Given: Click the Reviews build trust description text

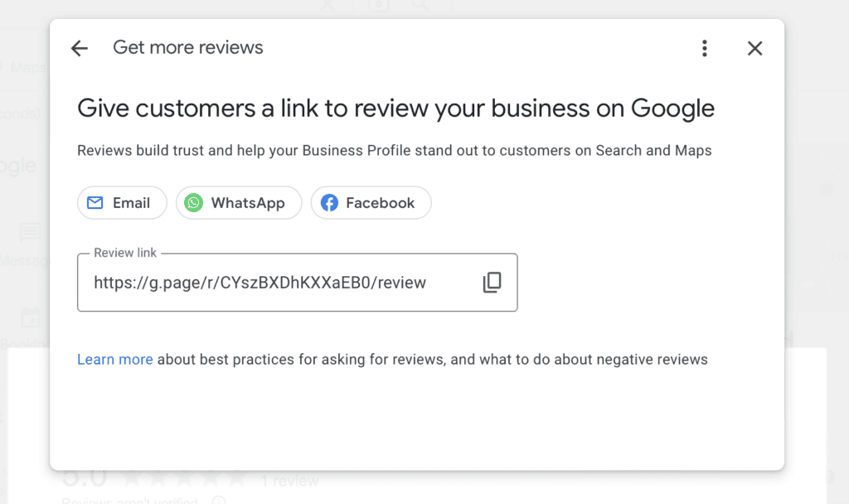Looking at the screenshot, I should coord(394,151).
